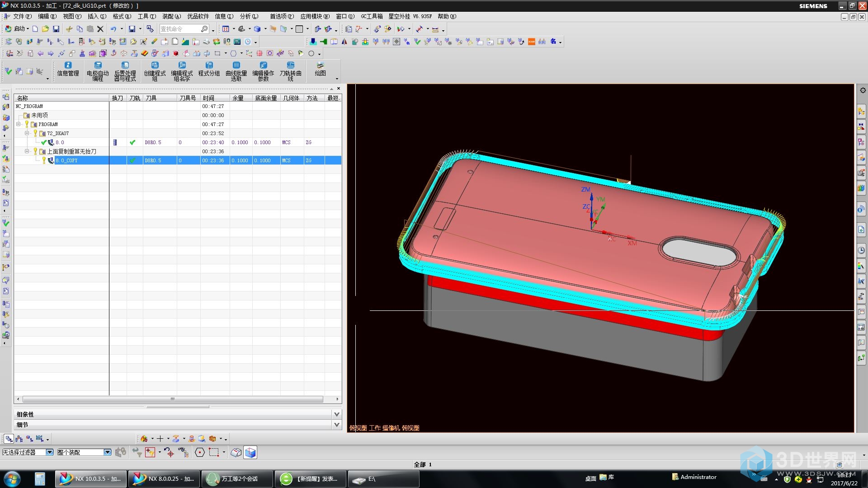Image resolution: width=868 pixels, height=488 pixels.
Task: Click the circle icon ending third toolbar row
Action: [311, 53]
